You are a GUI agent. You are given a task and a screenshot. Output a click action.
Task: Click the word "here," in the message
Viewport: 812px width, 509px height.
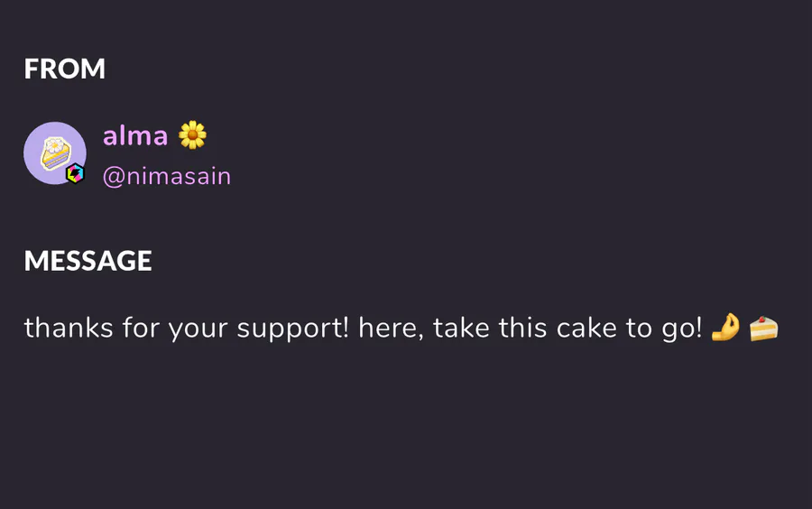[391, 329]
